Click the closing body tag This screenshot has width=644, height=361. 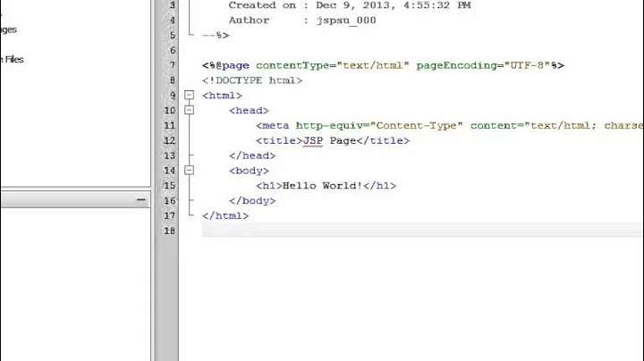click(252, 201)
